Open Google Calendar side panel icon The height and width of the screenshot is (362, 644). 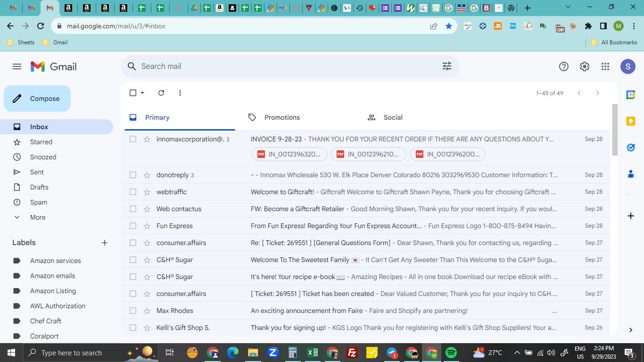coord(631,95)
